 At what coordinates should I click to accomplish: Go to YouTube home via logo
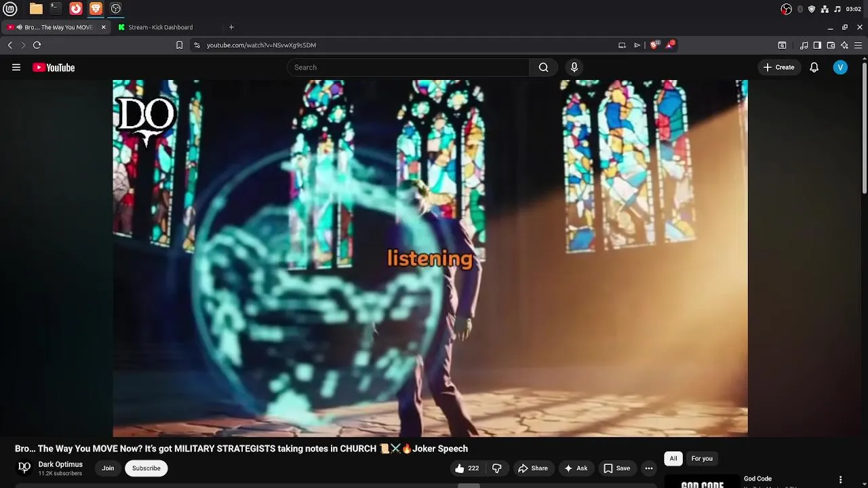pos(54,67)
